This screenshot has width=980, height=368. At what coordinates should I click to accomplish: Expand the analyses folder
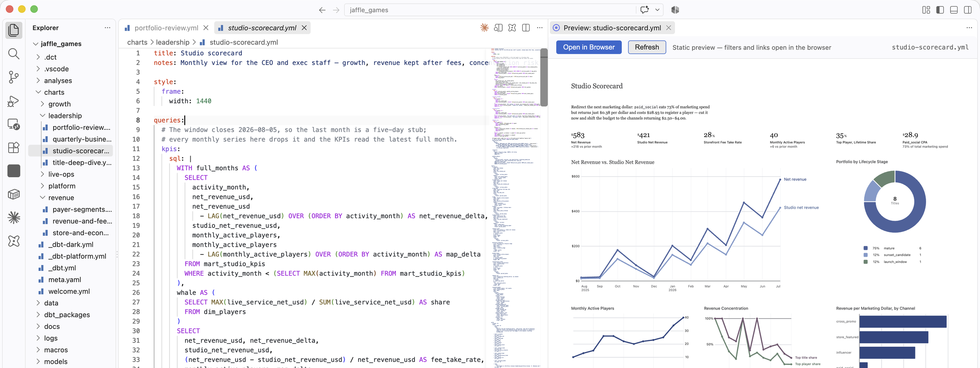pos(38,80)
